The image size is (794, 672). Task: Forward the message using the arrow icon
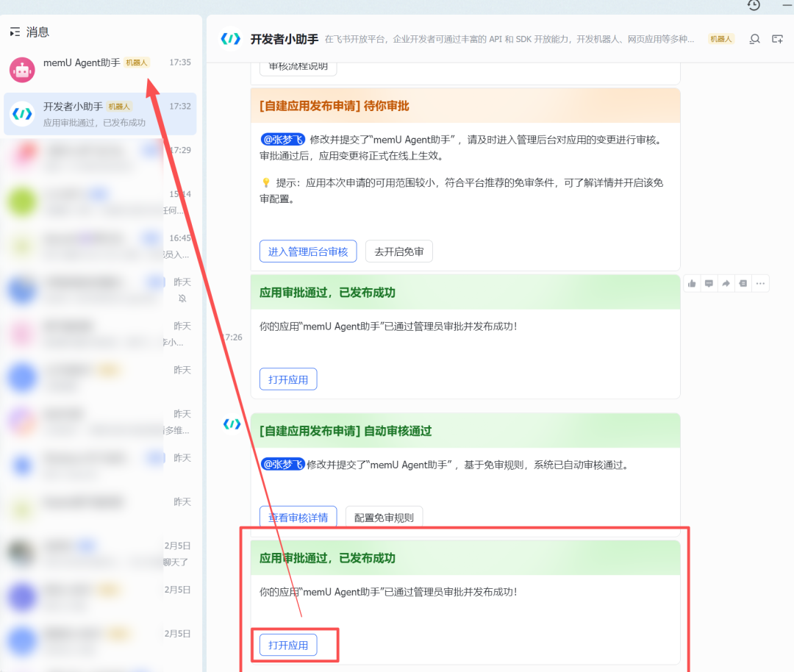(x=726, y=284)
